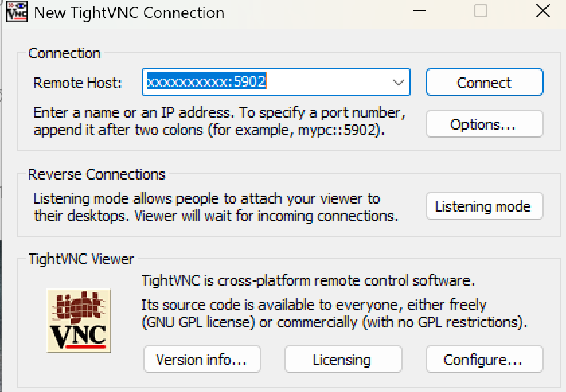Click the grayed-out maximize window button
This screenshot has height=392, width=566.
tap(480, 11)
